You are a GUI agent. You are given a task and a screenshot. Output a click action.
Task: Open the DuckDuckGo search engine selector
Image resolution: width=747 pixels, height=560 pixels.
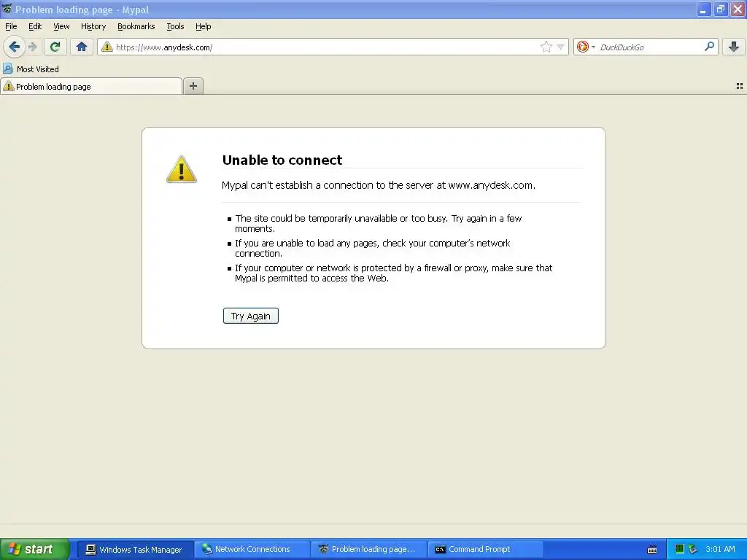tap(586, 47)
